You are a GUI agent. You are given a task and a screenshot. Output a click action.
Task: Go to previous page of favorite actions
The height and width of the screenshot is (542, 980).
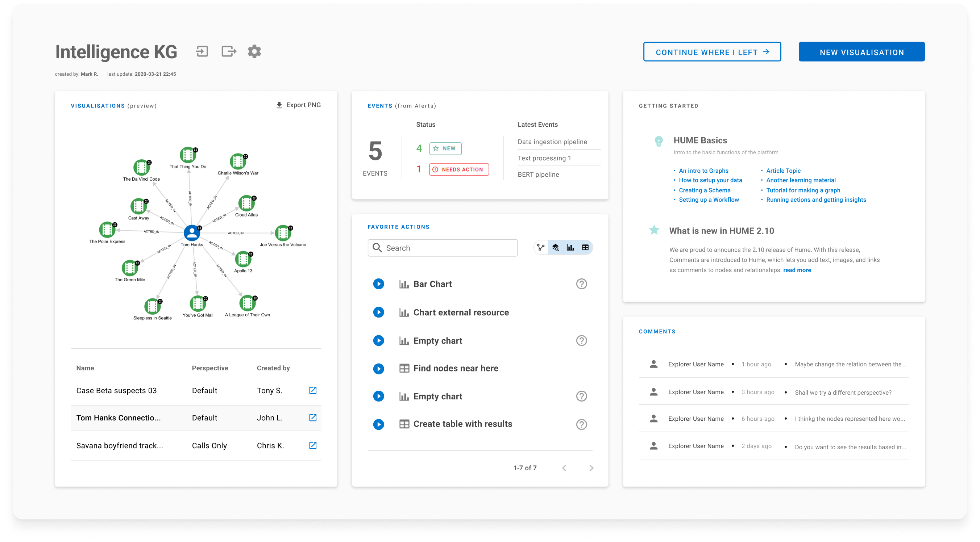[564, 468]
